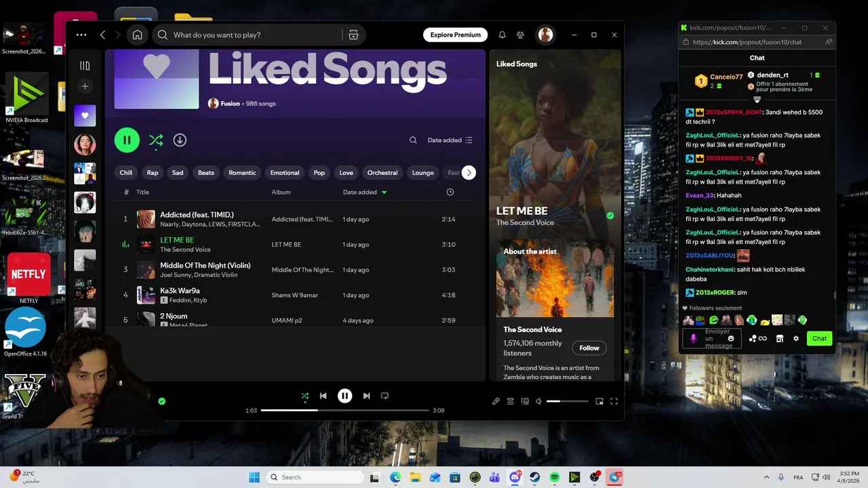Search within Liked Songs with magnifier icon
The height and width of the screenshot is (488, 868).
(413, 140)
